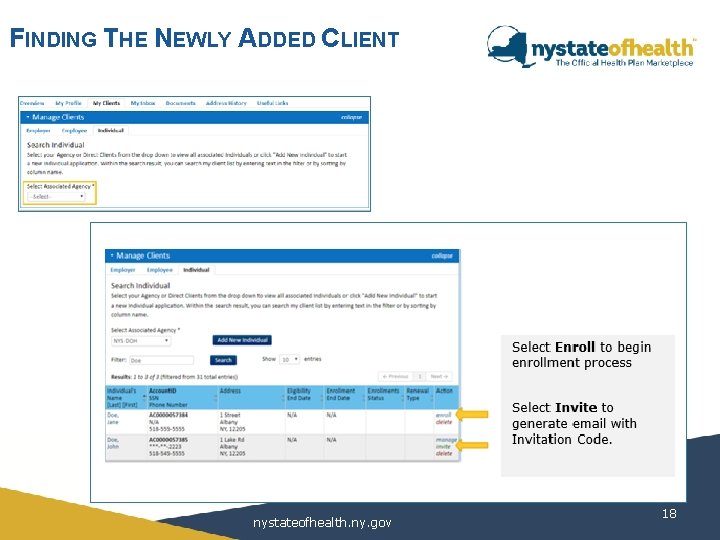Open the Address History tab

coord(226,103)
